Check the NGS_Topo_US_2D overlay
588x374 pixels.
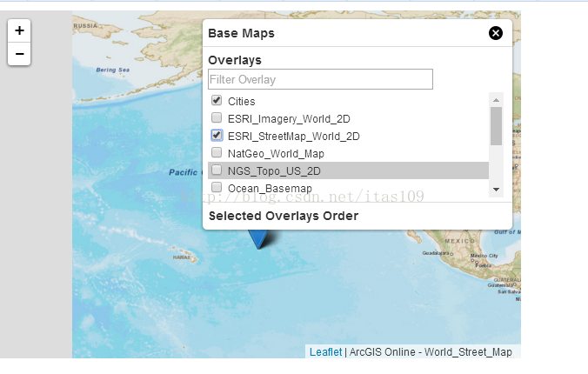coord(217,170)
